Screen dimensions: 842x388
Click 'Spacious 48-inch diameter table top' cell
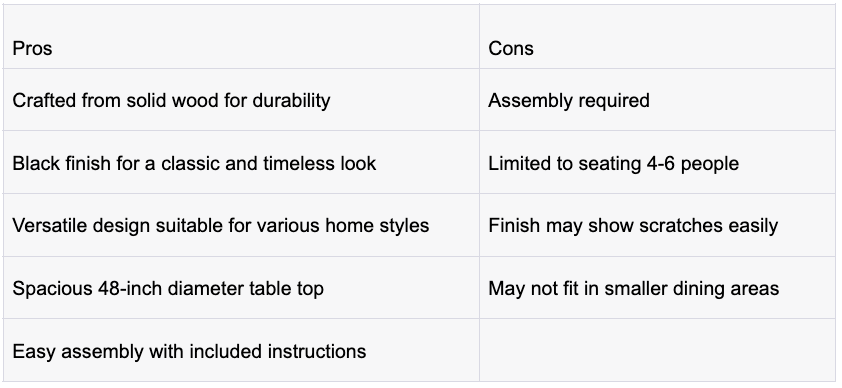(241, 288)
